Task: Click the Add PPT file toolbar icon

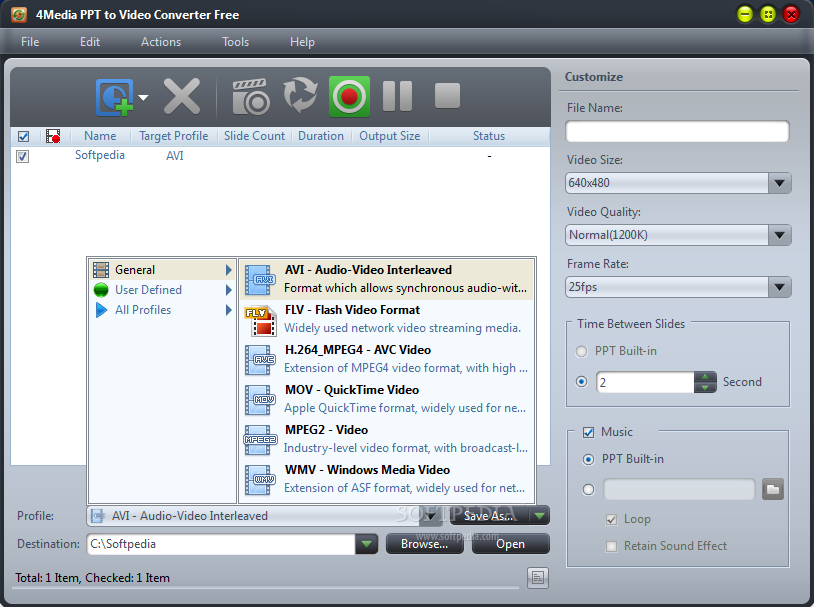Action: coord(114,97)
